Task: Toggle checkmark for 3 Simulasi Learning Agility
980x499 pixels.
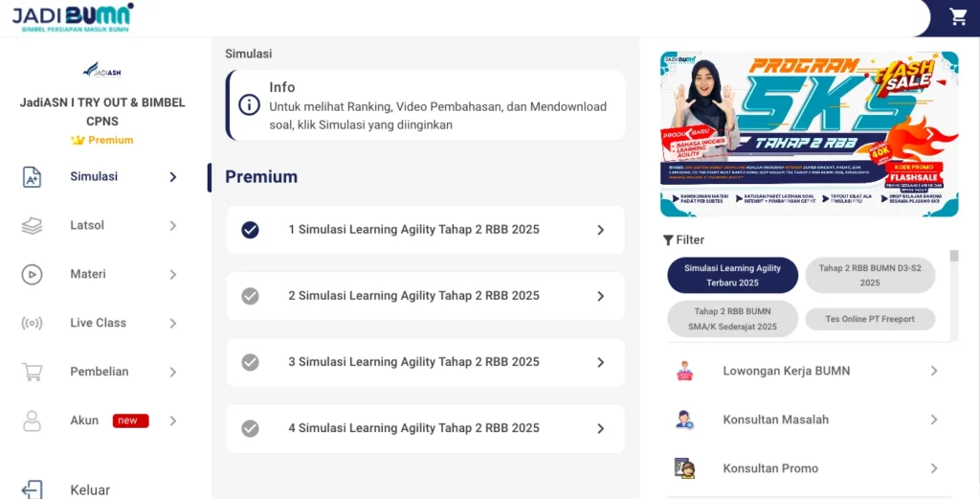Action: (250, 363)
